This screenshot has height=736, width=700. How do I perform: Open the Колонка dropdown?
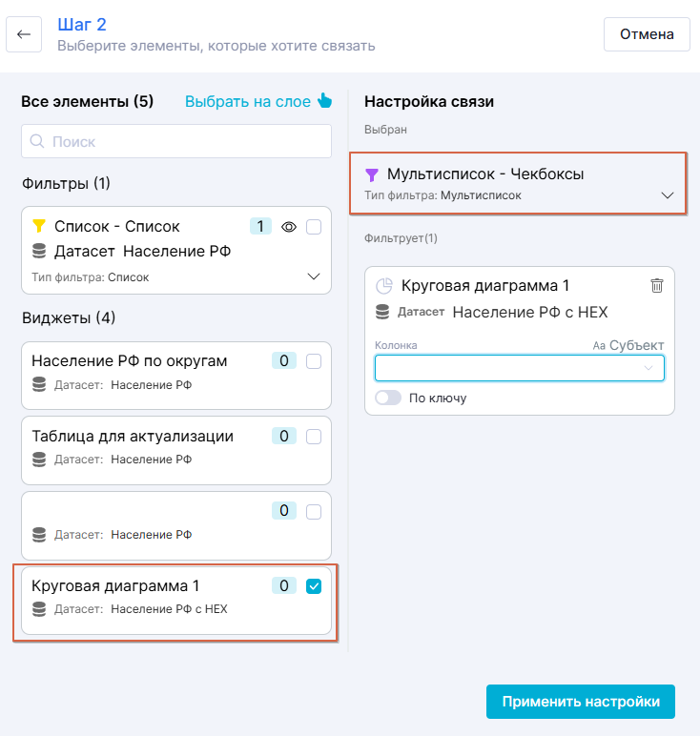tap(519, 368)
